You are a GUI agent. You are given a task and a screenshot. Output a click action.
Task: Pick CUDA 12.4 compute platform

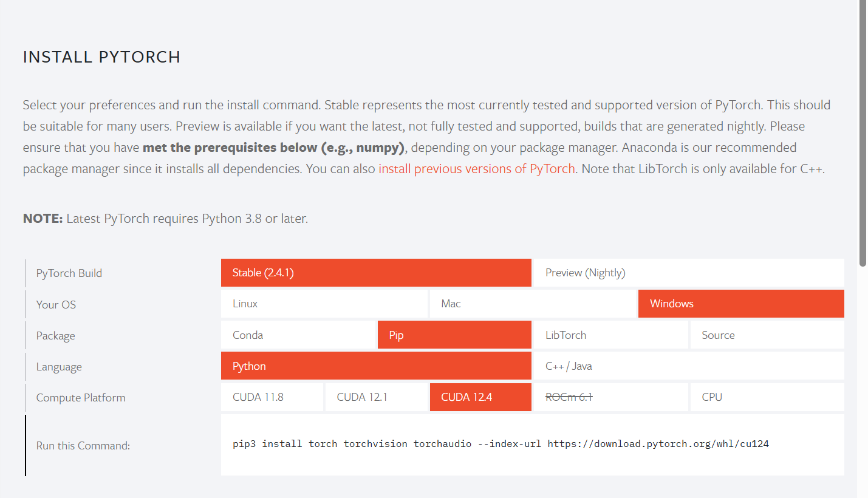coord(480,397)
